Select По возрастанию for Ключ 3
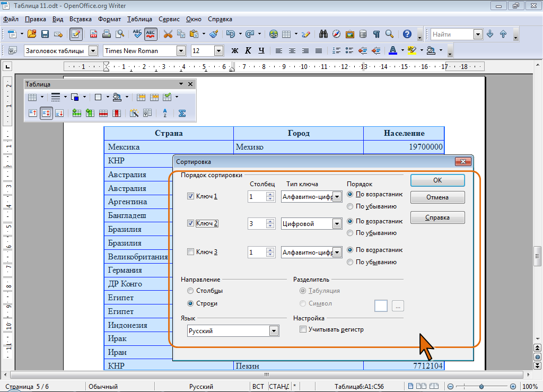The width and height of the screenshot is (543, 392). click(350, 250)
